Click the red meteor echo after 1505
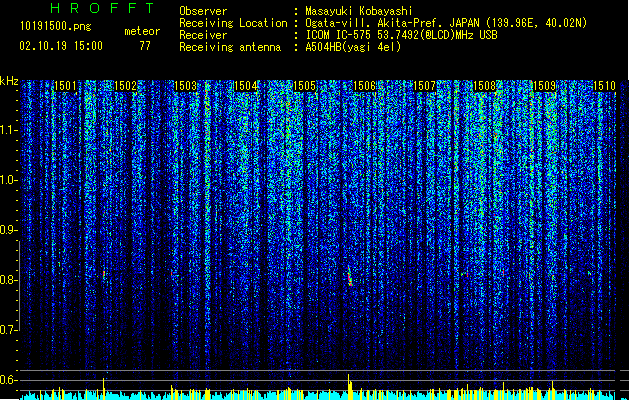 pos(350,276)
